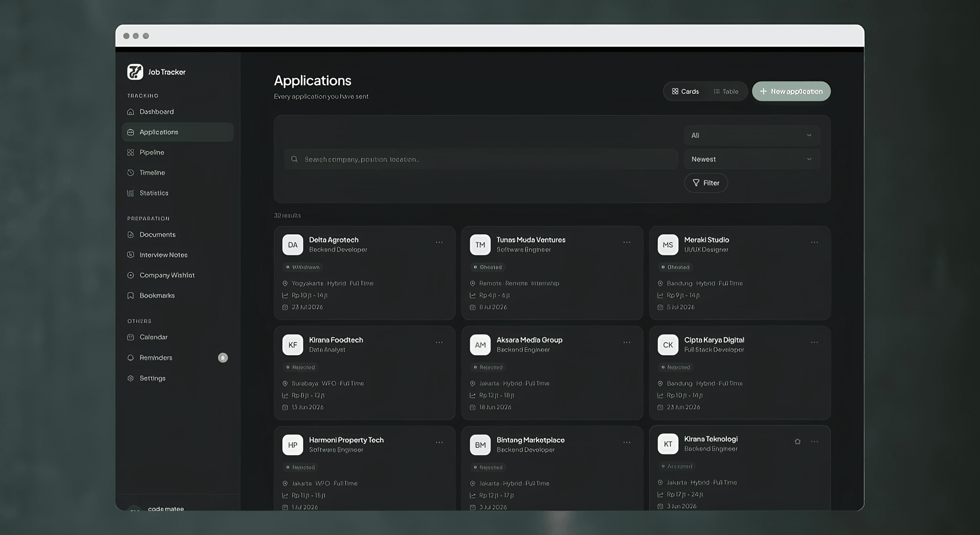Click the Cipta Karya Digital title

click(714, 340)
